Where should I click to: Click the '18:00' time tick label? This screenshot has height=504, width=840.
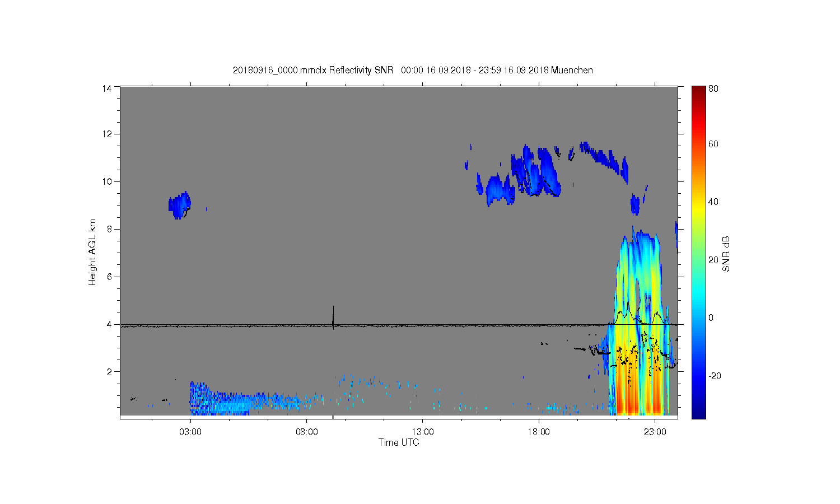pyautogui.click(x=539, y=432)
